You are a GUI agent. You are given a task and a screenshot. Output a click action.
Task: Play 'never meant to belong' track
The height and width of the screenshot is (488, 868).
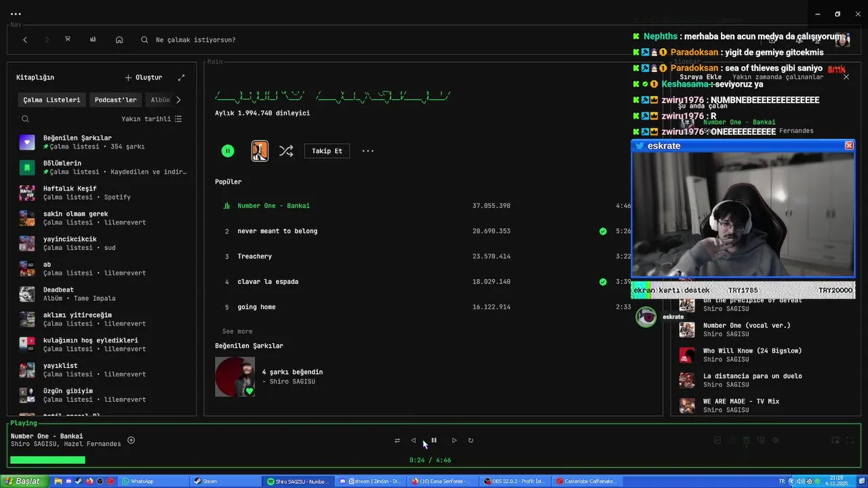point(277,231)
